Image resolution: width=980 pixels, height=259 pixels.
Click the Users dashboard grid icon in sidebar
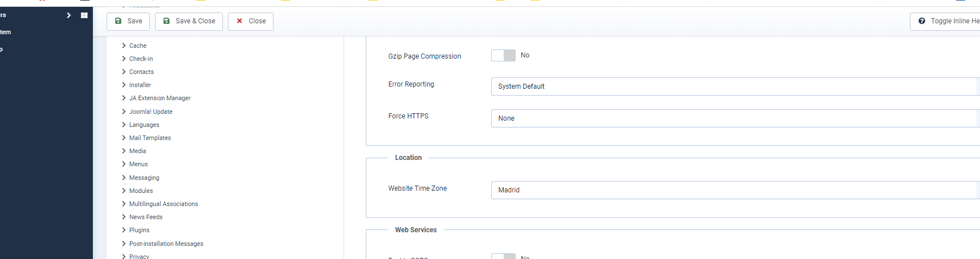click(84, 15)
